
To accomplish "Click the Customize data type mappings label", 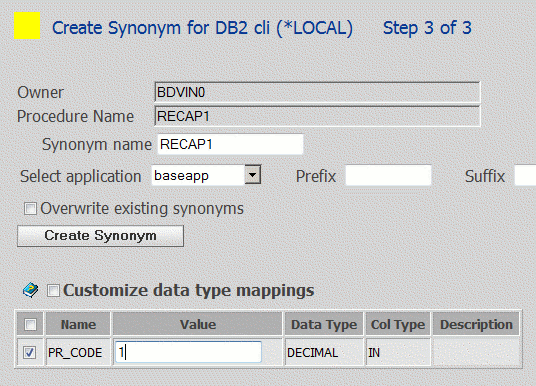I will click(x=189, y=291).
